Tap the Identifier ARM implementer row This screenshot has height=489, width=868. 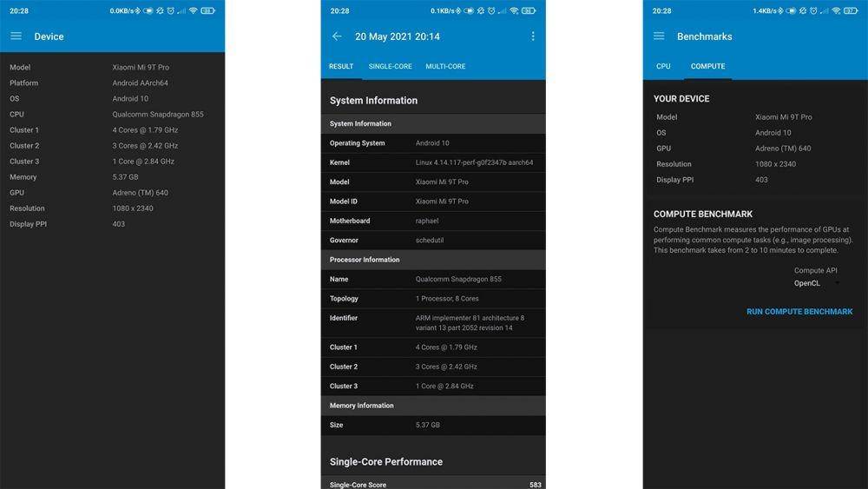pyautogui.click(x=433, y=323)
